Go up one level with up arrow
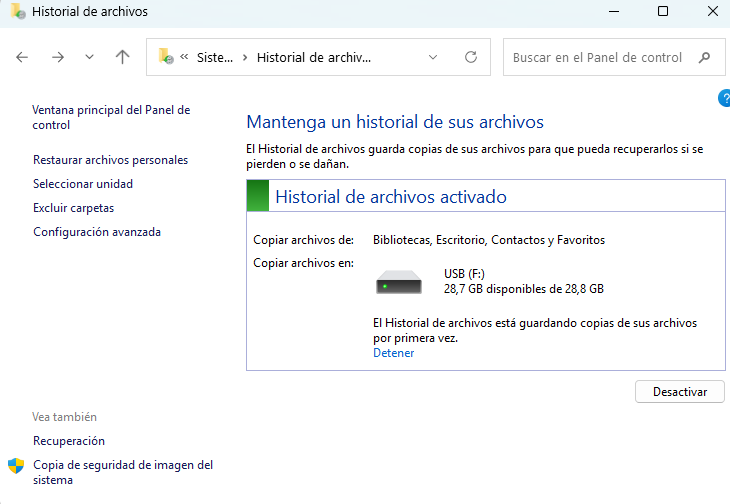The height and width of the screenshot is (504, 730). pos(122,57)
